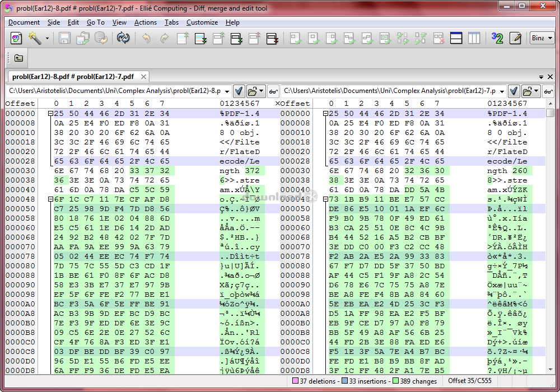Click the vertical scrollbar down arrow

click(550, 371)
